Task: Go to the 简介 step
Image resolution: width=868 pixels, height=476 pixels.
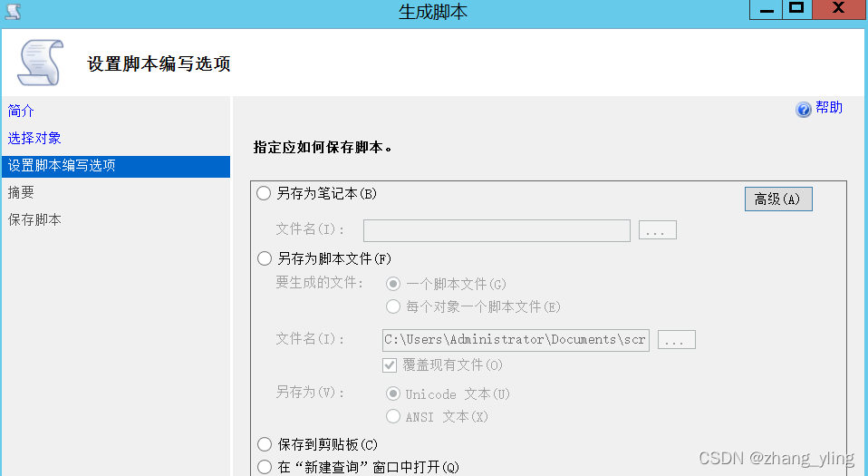Action: tap(21, 111)
